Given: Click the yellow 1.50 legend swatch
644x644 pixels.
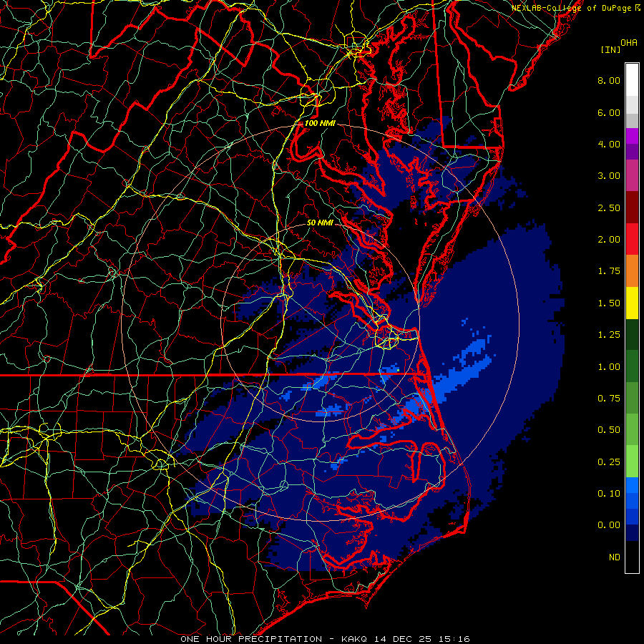Looking at the screenshot, I should [632, 303].
